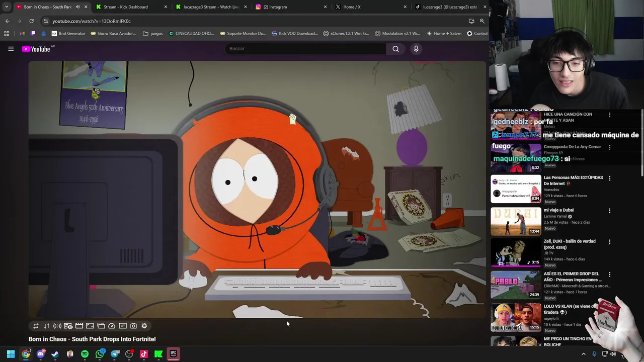
Task: Open the tab search dropdown arrow
Action: tap(6, 7)
